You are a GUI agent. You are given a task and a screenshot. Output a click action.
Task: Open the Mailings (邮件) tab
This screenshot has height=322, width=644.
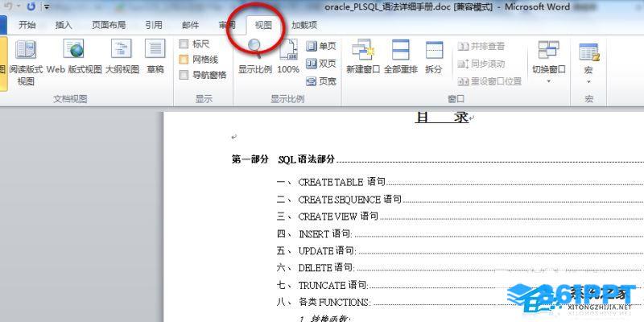pyautogui.click(x=190, y=25)
